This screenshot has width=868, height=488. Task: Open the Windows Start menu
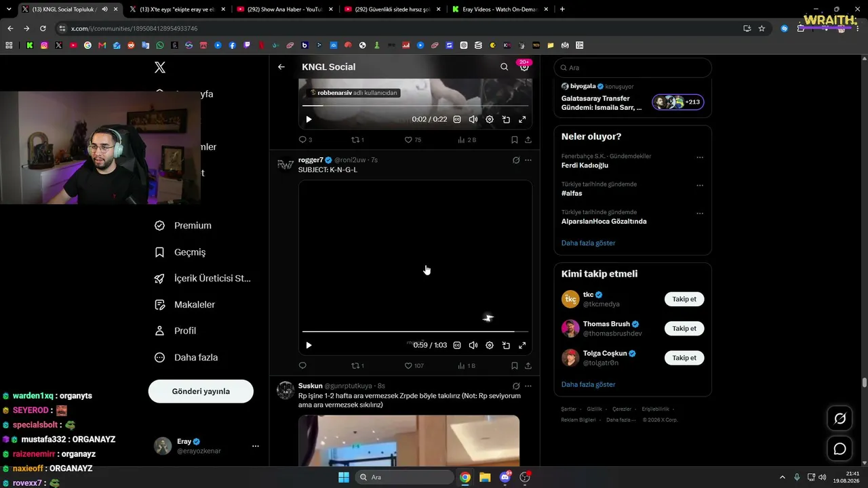344,477
